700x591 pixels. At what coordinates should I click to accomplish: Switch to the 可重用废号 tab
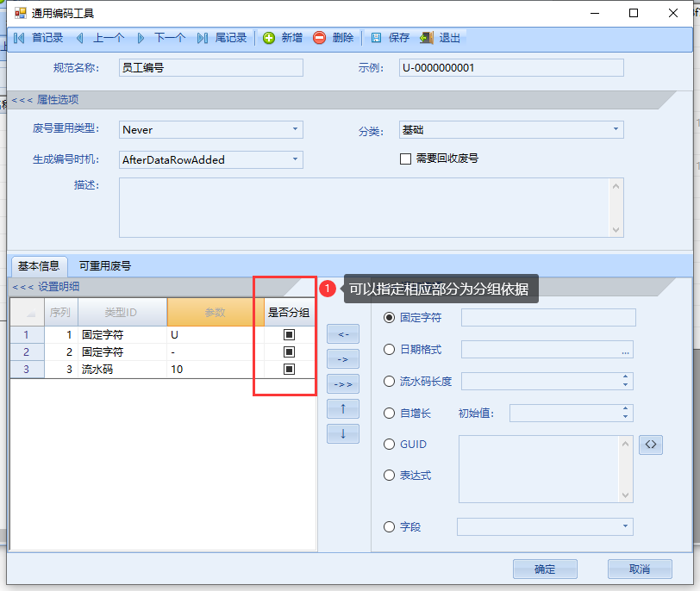[x=105, y=266]
